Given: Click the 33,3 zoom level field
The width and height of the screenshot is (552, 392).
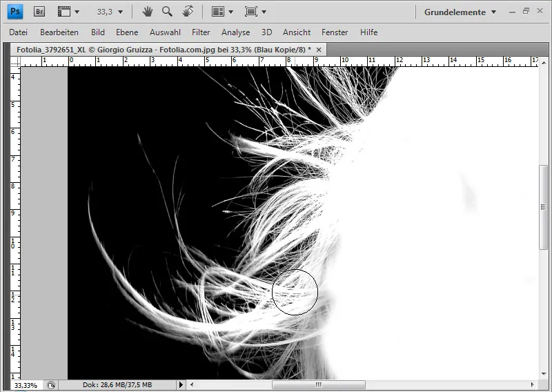Looking at the screenshot, I should click(105, 12).
